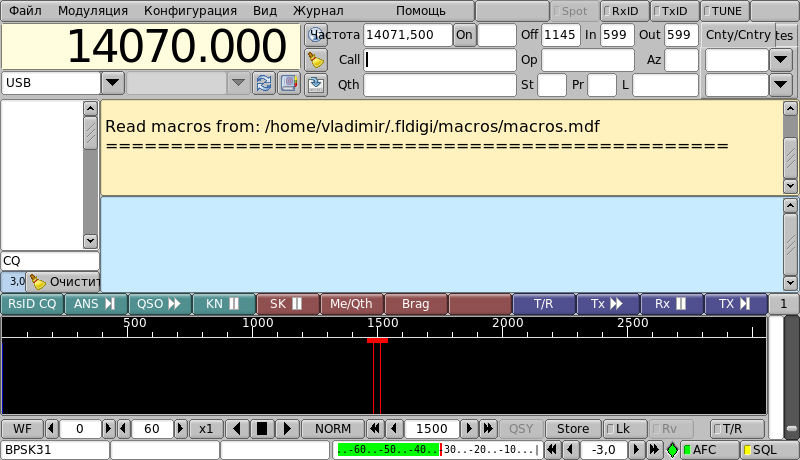Open the Cnty/Cntry upper dropdown arrow

coord(781,60)
